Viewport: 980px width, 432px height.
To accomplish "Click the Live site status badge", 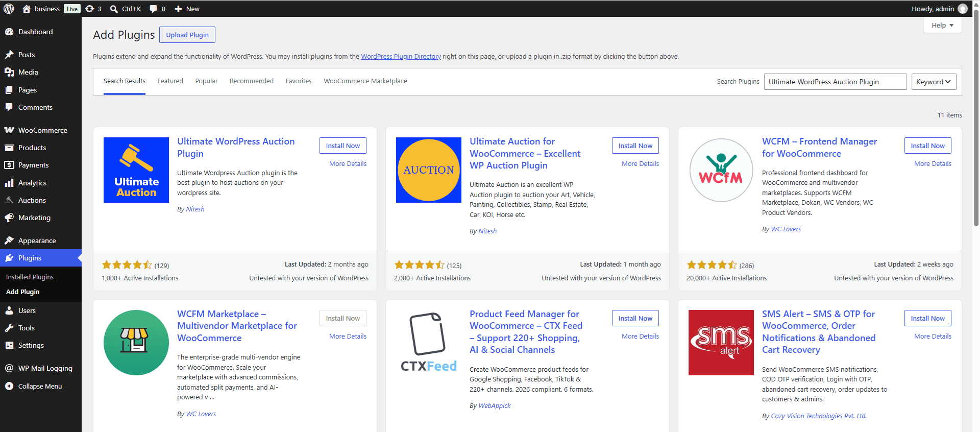I will pos(72,9).
